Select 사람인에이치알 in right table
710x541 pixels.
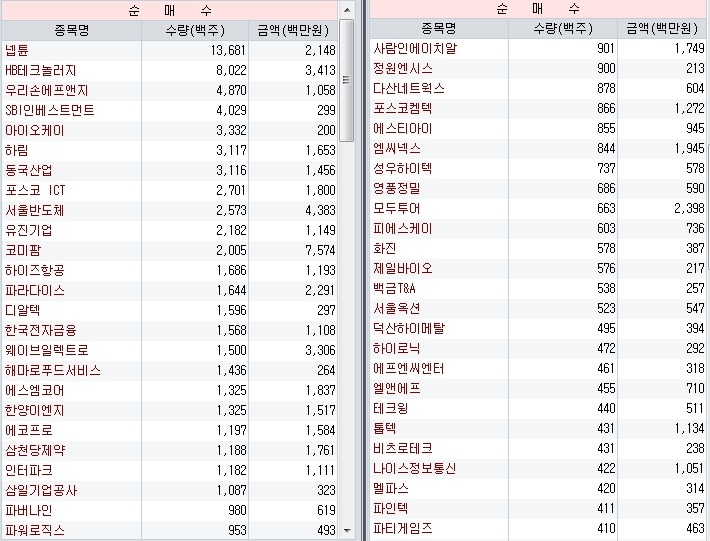(415, 48)
